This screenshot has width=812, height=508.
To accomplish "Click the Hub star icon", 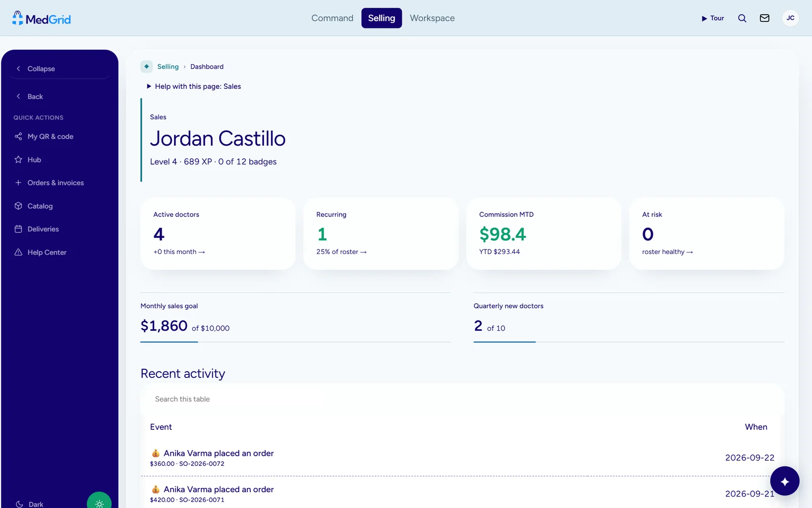I will 18,160.
